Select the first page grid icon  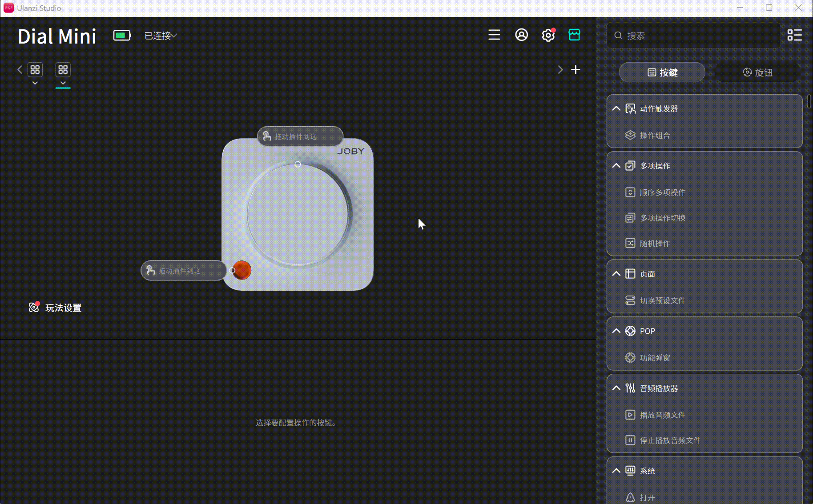pos(35,69)
